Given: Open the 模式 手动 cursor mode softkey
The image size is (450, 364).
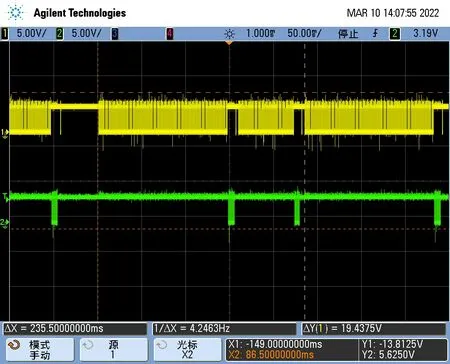Looking at the screenshot, I should click(x=40, y=350).
